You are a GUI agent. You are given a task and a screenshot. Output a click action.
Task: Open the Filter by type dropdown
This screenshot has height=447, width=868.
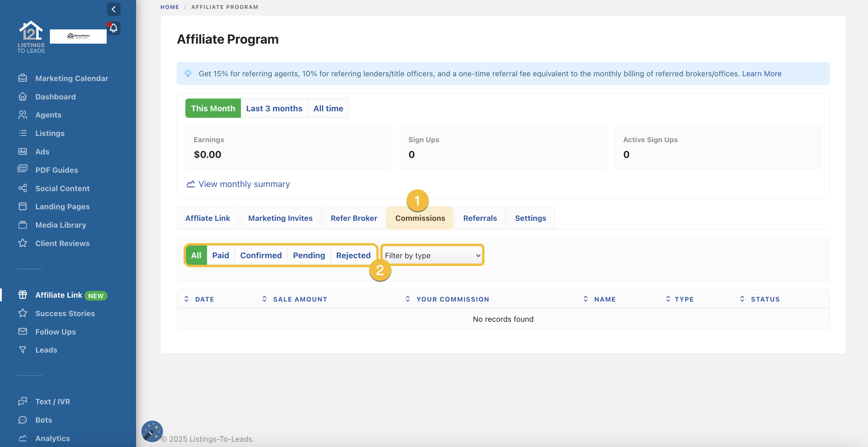(x=432, y=256)
